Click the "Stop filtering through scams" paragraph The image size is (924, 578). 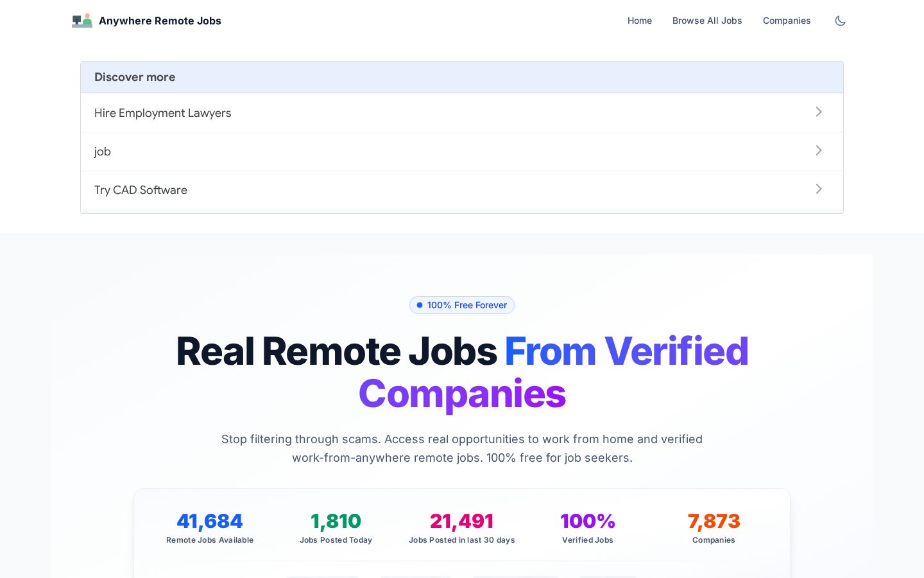pyautogui.click(x=462, y=448)
